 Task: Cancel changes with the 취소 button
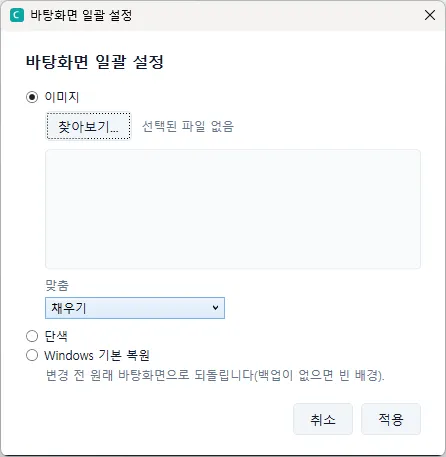(x=323, y=419)
